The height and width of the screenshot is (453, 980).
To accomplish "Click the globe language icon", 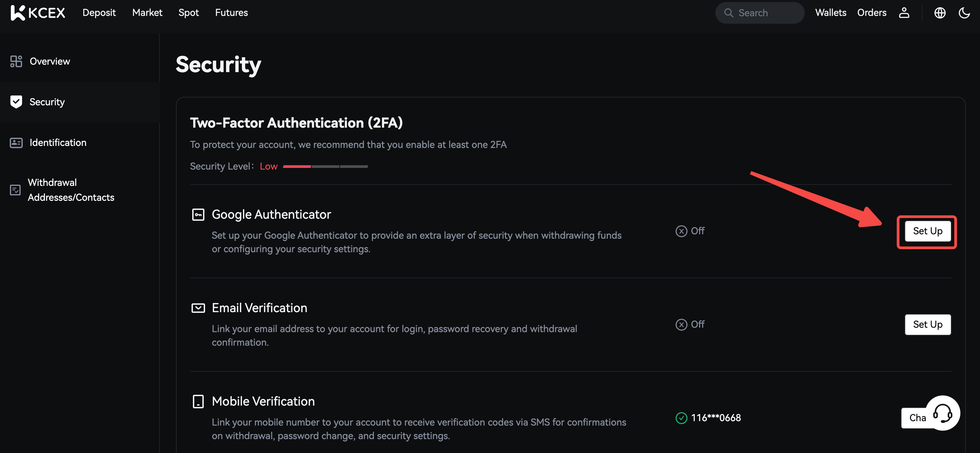I will pyautogui.click(x=940, y=13).
